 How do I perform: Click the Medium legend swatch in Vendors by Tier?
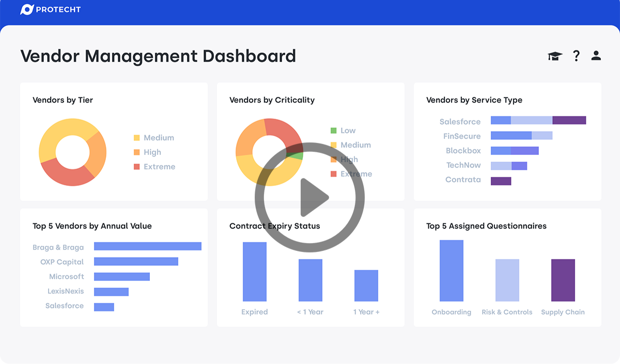pyautogui.click(x=136, y=138)
